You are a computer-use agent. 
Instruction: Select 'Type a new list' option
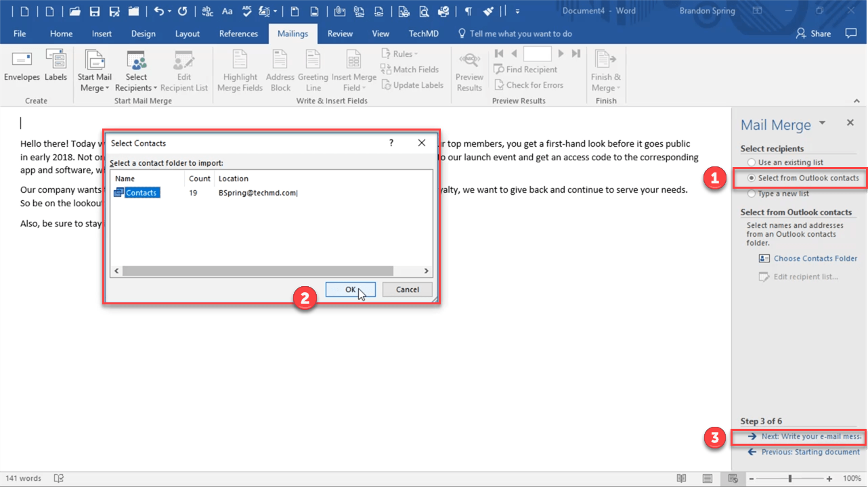point(778,193)
